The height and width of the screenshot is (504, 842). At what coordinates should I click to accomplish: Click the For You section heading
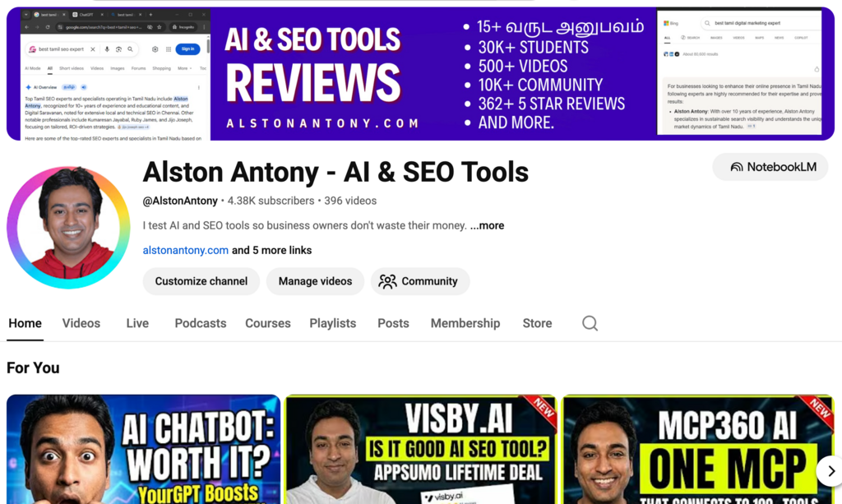[x=33, y=368]
